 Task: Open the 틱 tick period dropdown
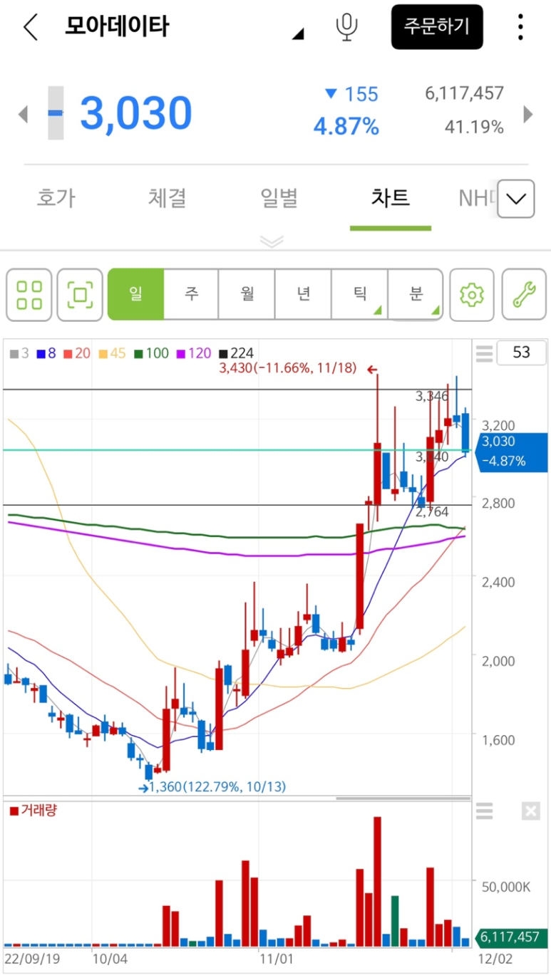pos(359,294)
